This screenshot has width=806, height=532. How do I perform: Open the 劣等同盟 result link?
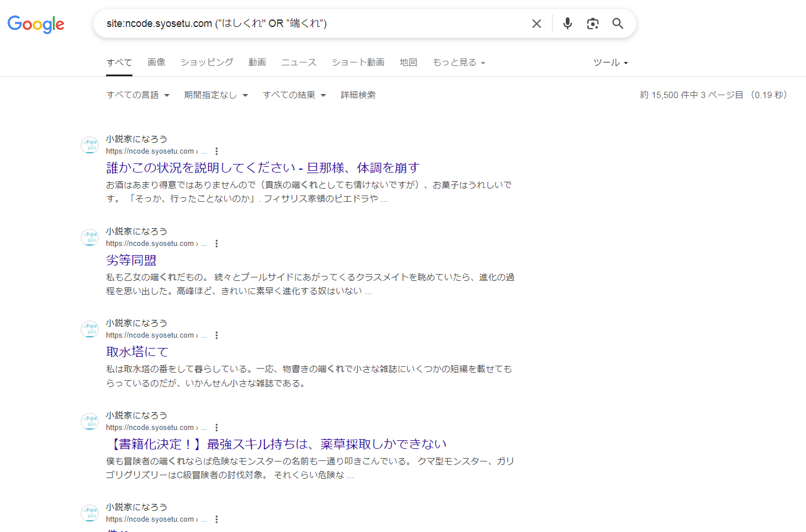(131, 260)
